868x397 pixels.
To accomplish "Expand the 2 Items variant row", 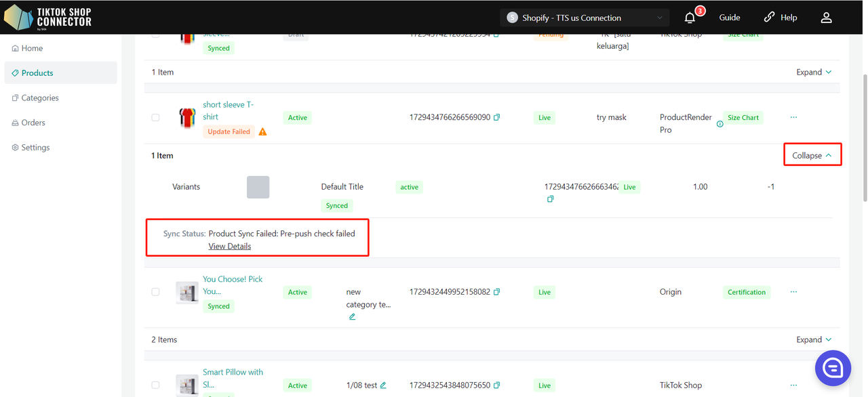I will point(814,339).
